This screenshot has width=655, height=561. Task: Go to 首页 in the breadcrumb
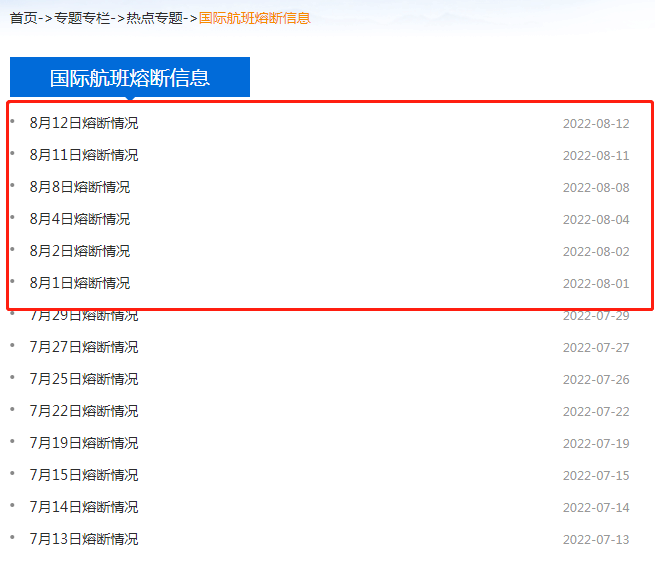tap(23, 18)
